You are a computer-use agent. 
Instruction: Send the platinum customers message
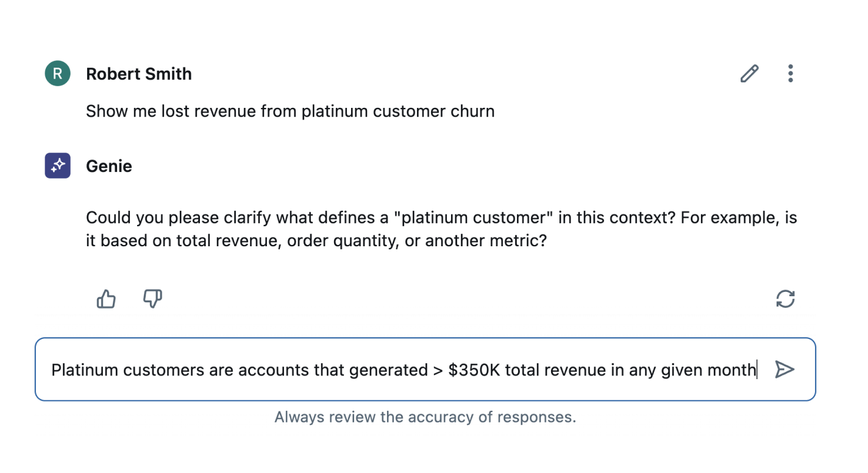(784, 369)
